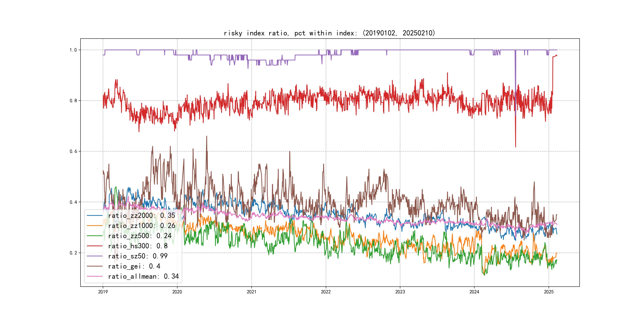The image size is (644, 322).
Task: Click the blue ratio_zz2000 legend line
Action: [94, 215]
